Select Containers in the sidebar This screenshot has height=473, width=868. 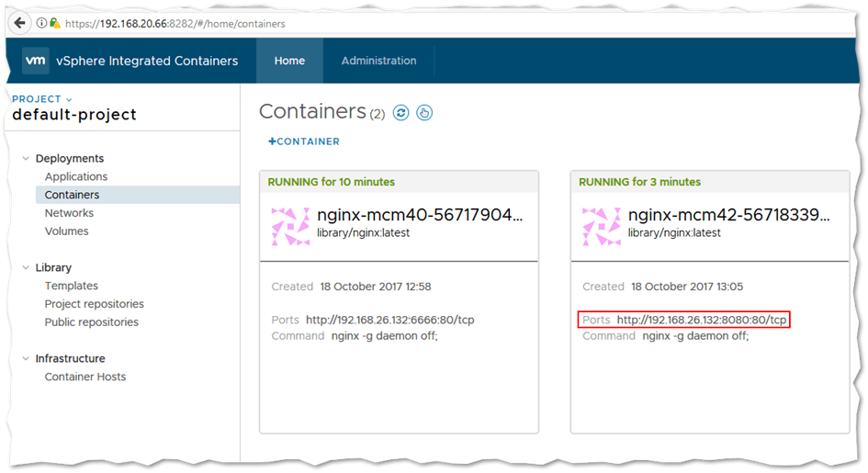point(137,195)
